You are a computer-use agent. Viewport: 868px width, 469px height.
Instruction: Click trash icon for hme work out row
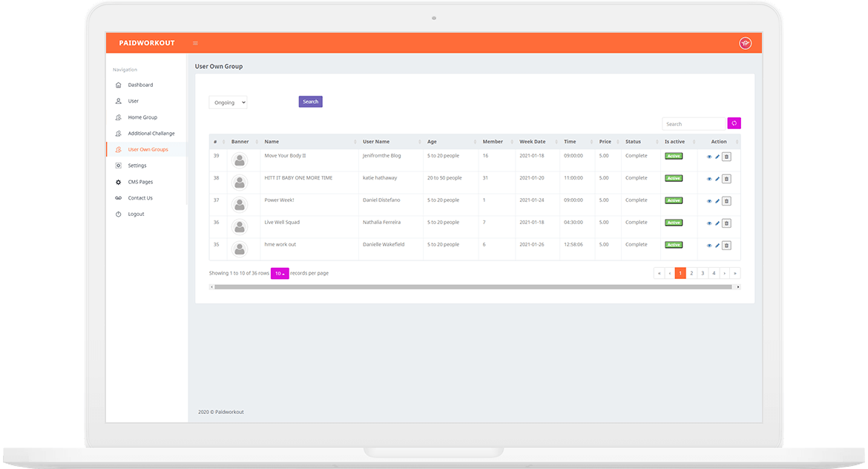[726, 246]
